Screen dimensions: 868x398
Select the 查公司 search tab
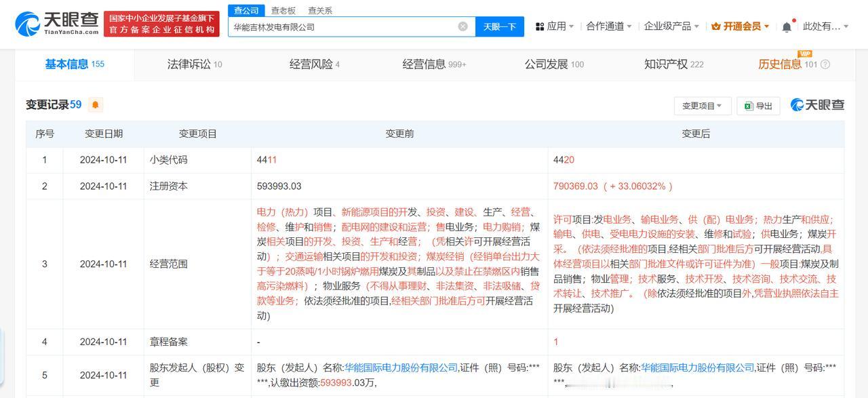245,10
